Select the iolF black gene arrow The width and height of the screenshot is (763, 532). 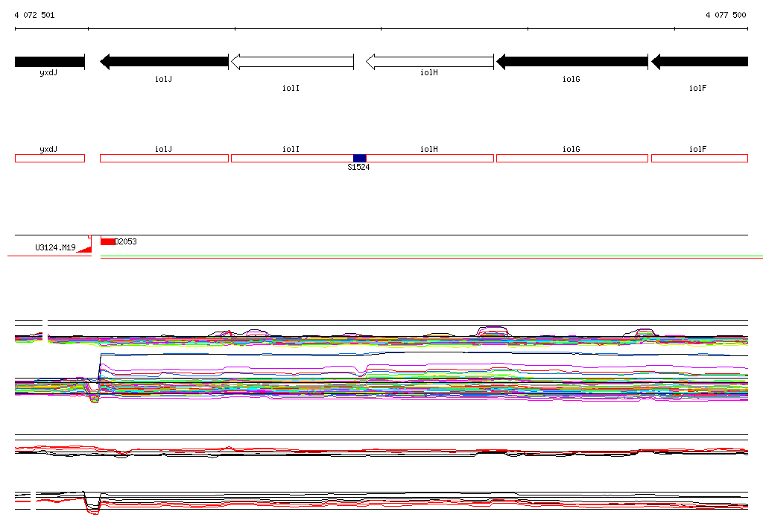pyautogui.click(x=700, y=62)
